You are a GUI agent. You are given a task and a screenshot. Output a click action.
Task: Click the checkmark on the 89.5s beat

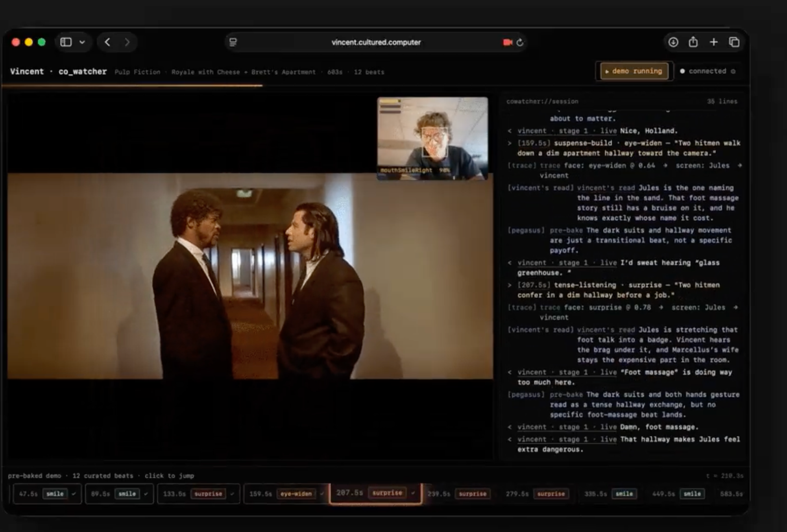[x=146, y=494]
